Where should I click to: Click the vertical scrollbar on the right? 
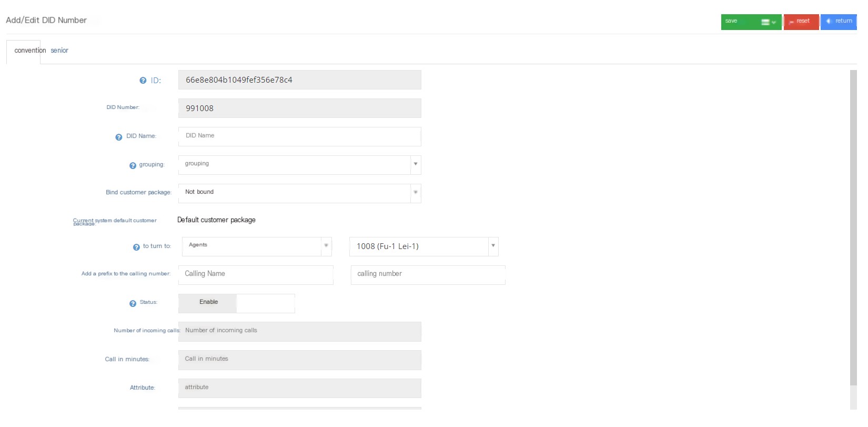click(x=853, y=227)
